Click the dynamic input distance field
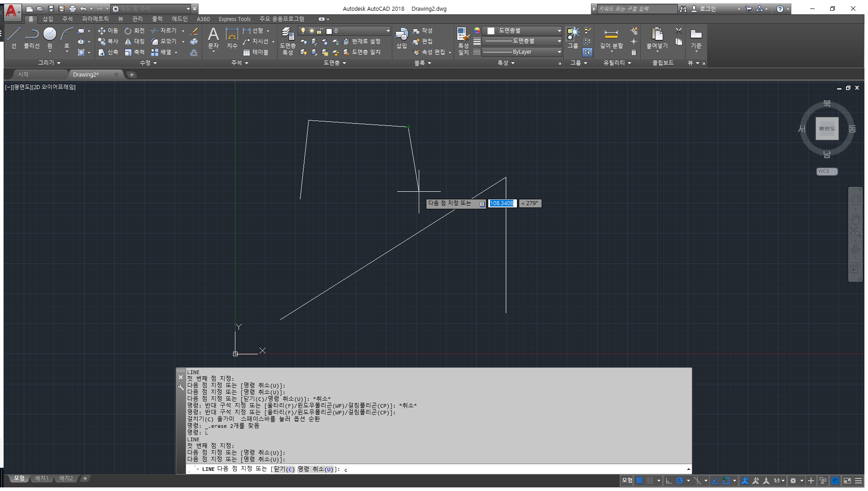Screen dimensions: 868x491 (502, 203)
